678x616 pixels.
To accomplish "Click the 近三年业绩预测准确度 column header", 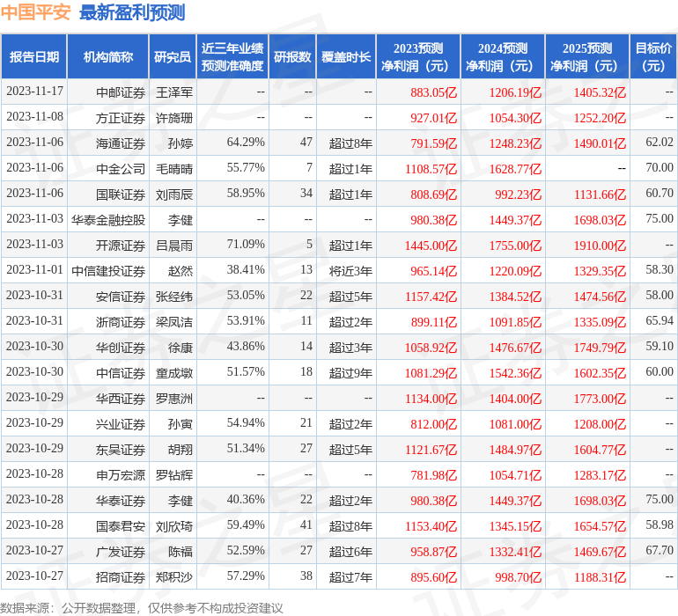I will [232, 56].
